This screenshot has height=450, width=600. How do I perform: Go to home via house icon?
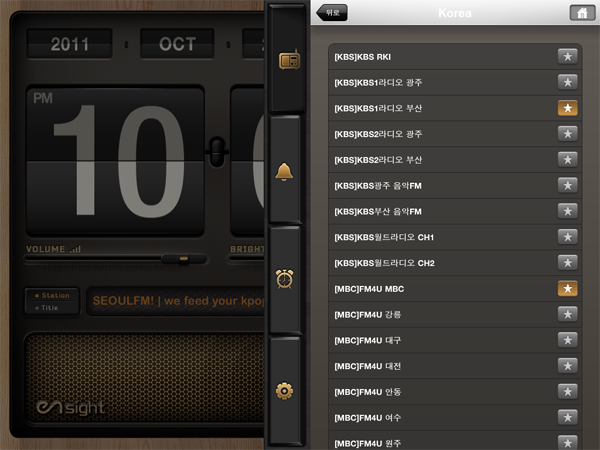pyautogui.click(x=582, y=13)
